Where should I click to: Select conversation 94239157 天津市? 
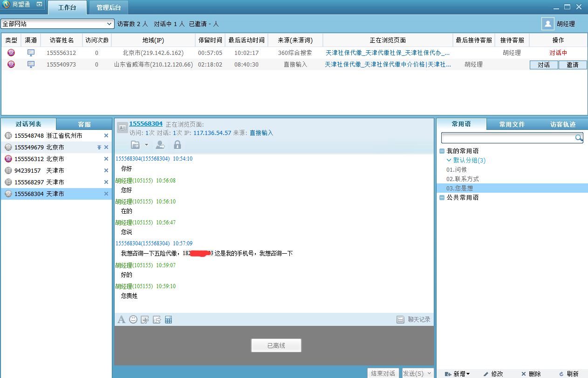click(x=56, y=170)
